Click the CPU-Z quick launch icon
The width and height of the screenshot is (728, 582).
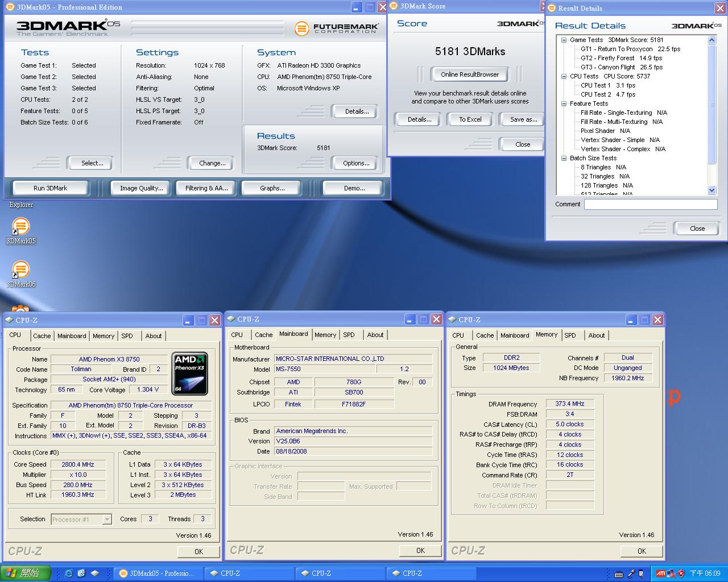pyautogui.click(x=94, y=573)
